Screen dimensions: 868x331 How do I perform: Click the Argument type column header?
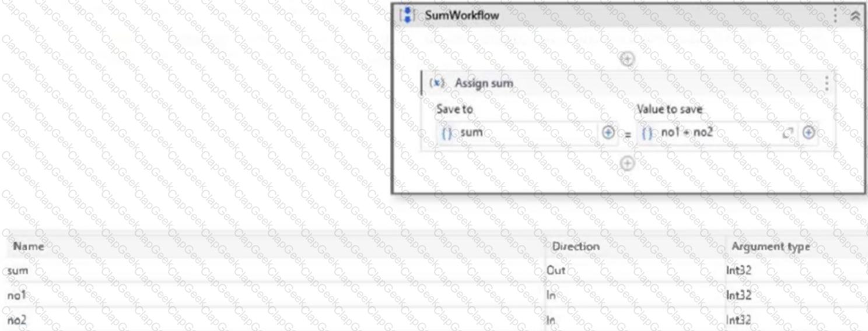tap(770, 247)
